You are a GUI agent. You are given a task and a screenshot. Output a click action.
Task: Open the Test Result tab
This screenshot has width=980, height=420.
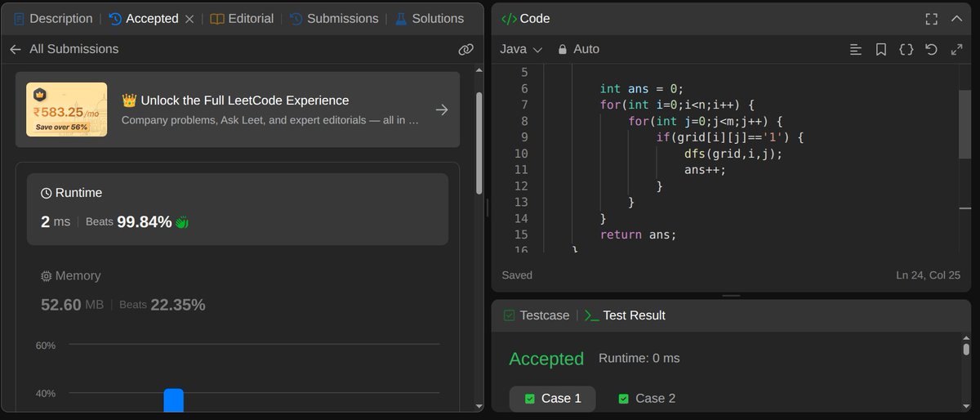pos(625,315)
